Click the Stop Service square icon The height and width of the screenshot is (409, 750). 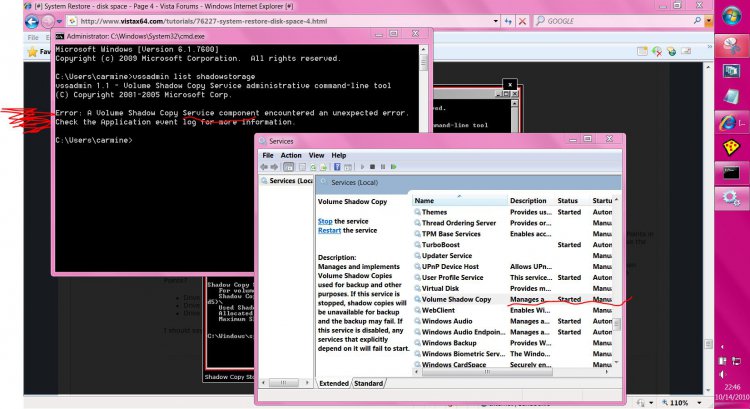[372, 166]
